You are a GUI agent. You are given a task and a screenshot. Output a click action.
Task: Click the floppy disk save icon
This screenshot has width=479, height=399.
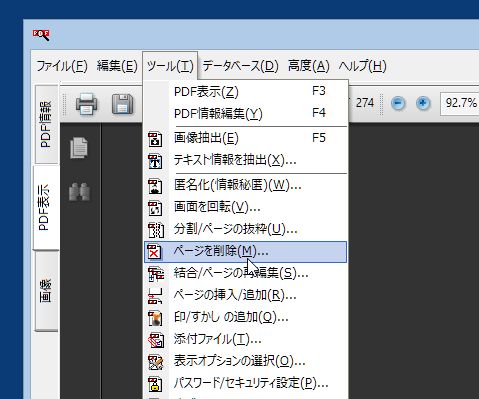click(x=122, y=104)
